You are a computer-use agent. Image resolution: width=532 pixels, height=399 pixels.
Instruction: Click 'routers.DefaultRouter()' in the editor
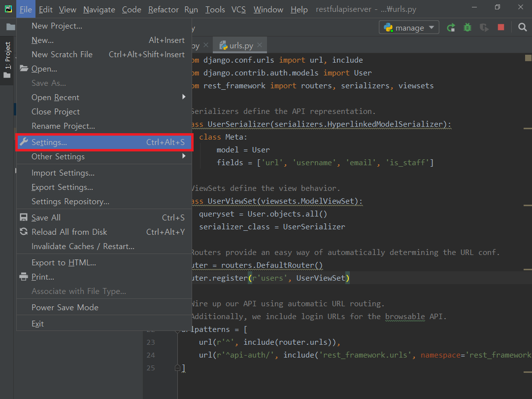click(272, 265)
